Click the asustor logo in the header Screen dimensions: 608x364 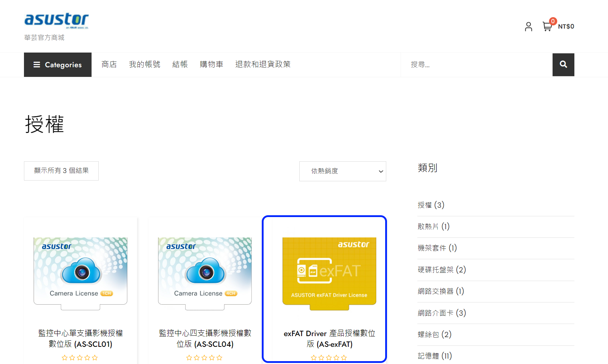(x=57, y=21)
